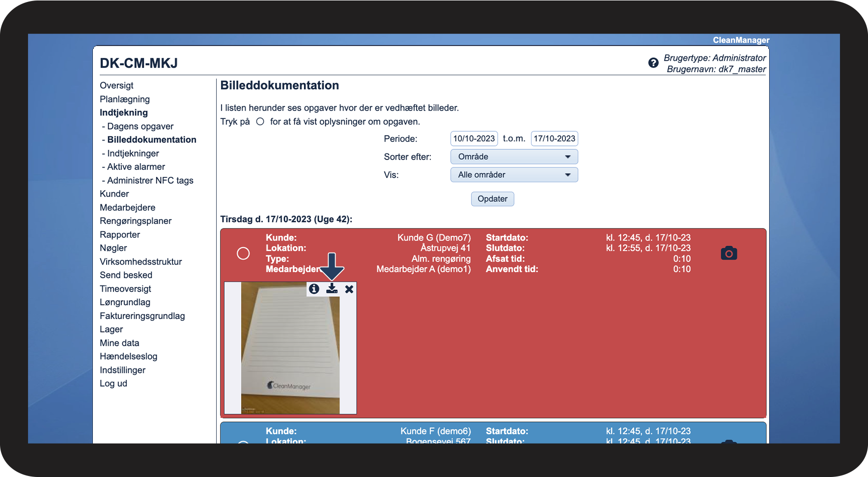Go to Oversigt in the sidebar
Image resolution: width=868 pixels, height=477 pixels.
coord(116,85)
